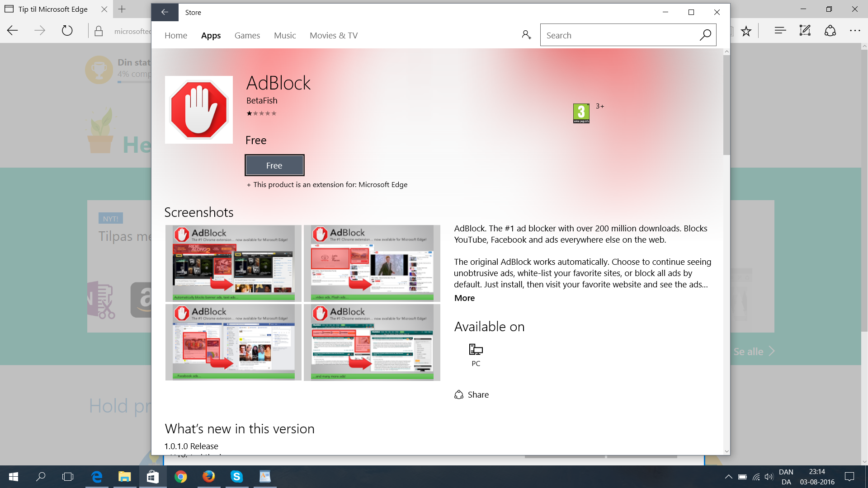This screenshot has height=488, width=868.
Task: Open the Edge Hub lines icon
Action: (x=780, y=31)
